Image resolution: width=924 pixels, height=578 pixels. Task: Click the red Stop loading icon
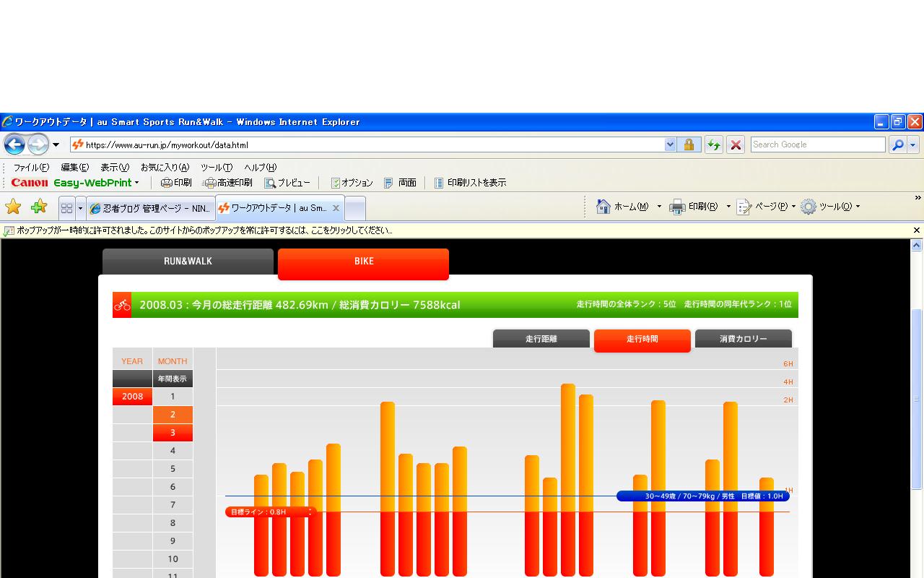point(736,144)
